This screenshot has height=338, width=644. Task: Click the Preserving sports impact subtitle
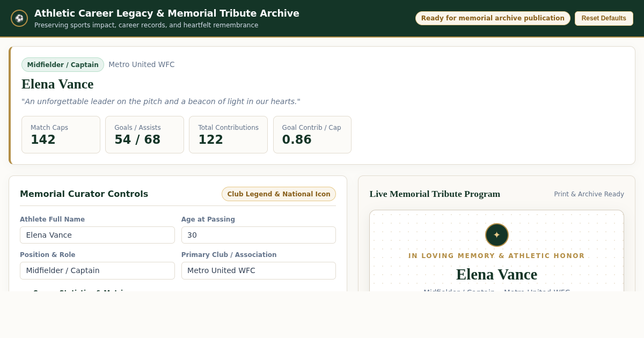click(146, 25)
